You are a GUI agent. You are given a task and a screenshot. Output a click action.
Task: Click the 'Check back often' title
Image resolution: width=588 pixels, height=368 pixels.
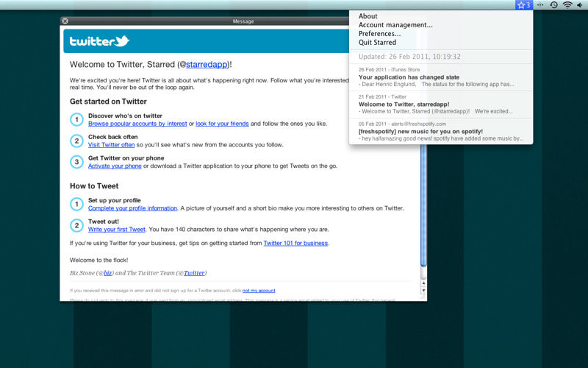[x=113, y=137]
